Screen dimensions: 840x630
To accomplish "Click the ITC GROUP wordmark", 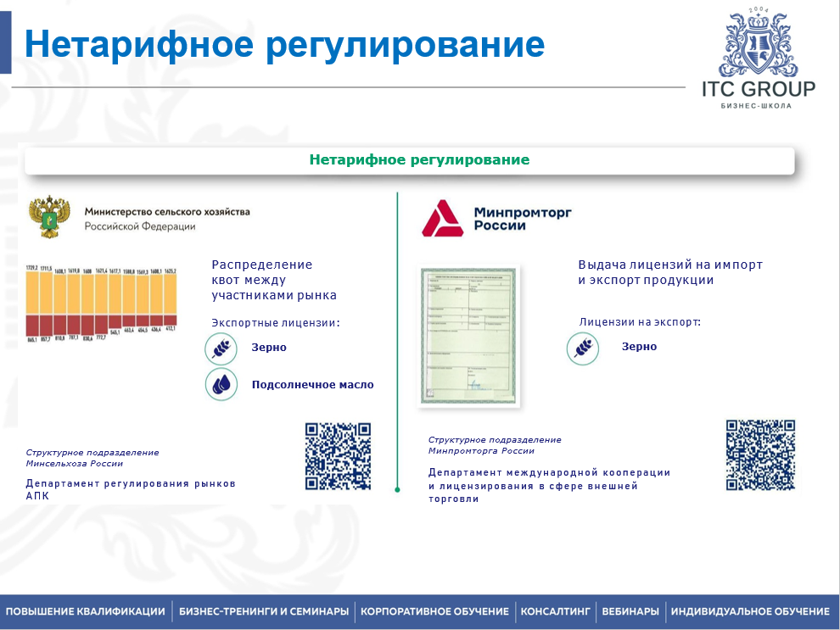I will [x=759, y=89].
